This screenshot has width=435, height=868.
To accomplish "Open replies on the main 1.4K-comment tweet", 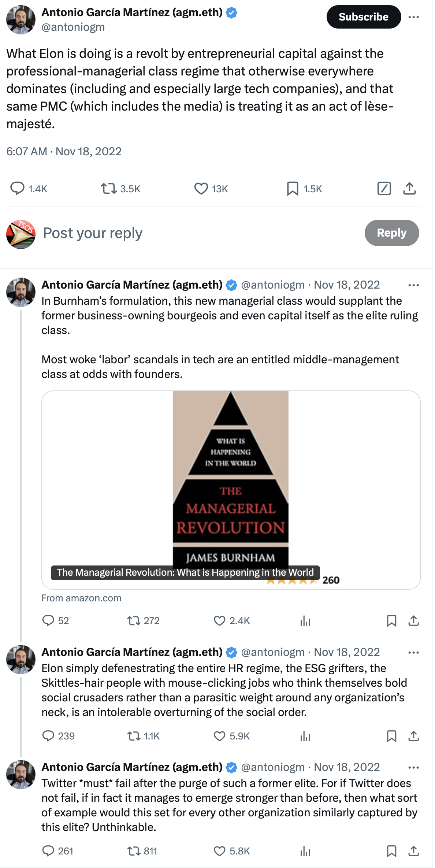I will click(x=17, y=188).
